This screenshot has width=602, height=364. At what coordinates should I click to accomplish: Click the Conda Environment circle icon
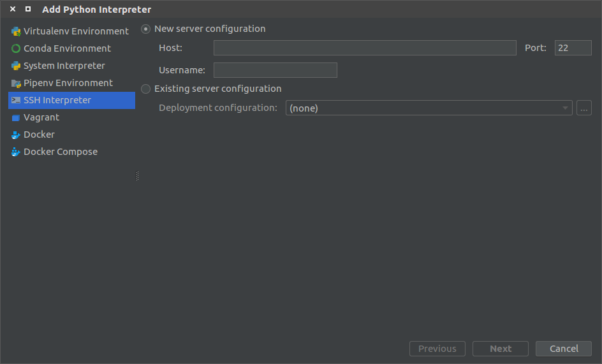[x=16, y=48]
